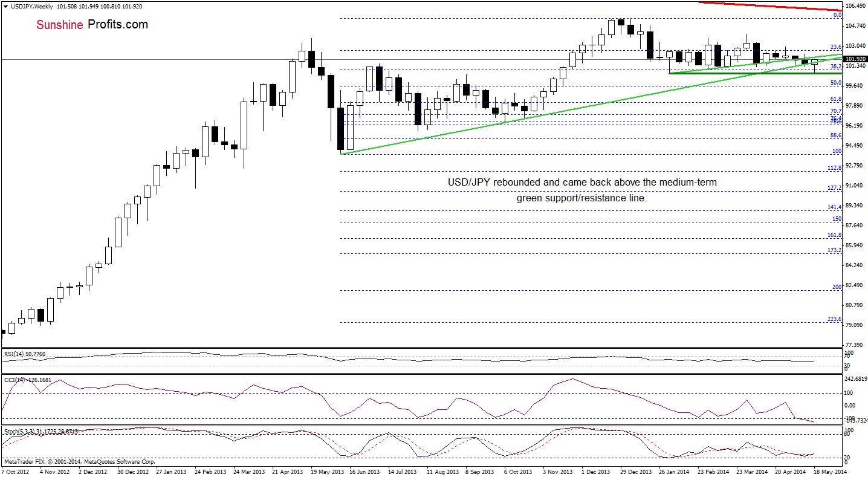Click the Fibonacci 50.0 level label
Viewport: 868px width, 477px height.
coord(837,83)
